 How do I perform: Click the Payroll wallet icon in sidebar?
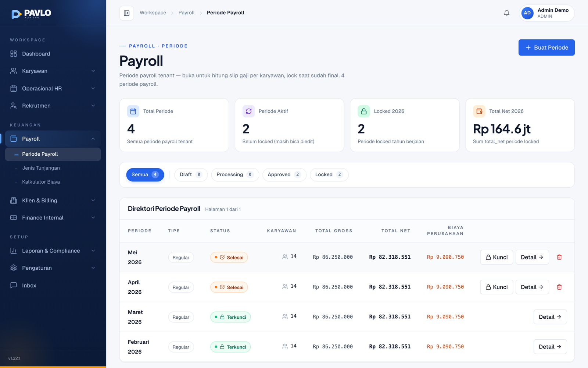(14, 139)
